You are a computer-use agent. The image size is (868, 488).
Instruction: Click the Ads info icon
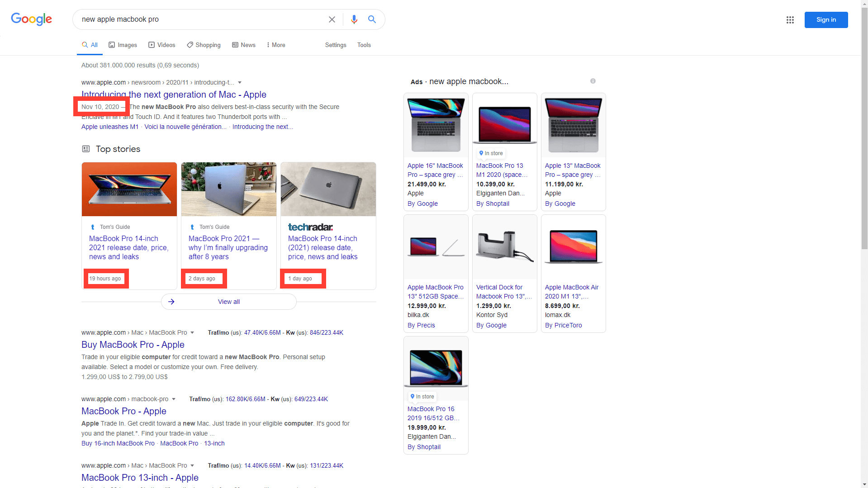(593, 81)
